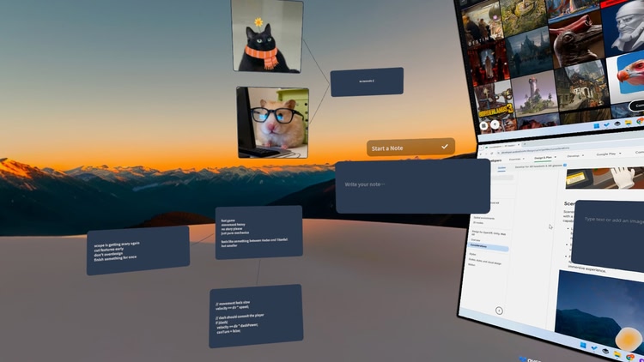Screen dimensions: 644x362
Task: Select the note starting with 'fast game'
Action: click(258, 232)
